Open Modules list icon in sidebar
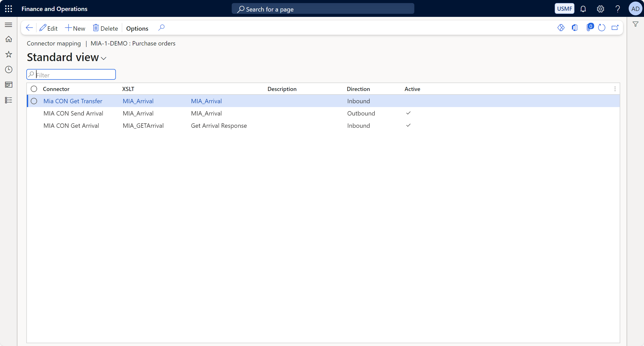Screen dimensions: 644x346 click(x=9, y=100)
